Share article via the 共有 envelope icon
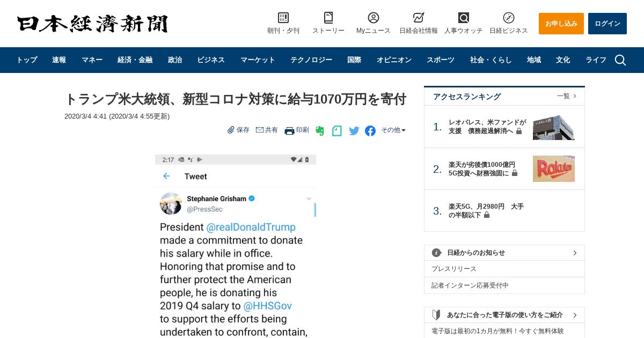This screenshot has width=644, height=338. [260, 130]
